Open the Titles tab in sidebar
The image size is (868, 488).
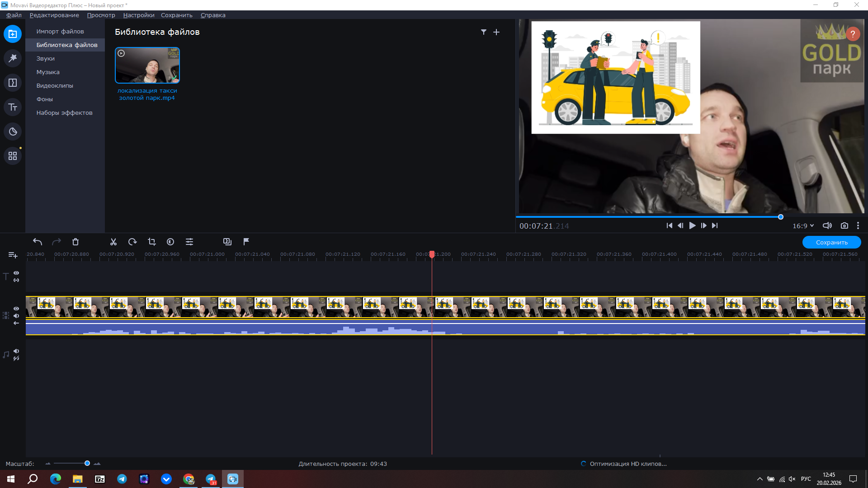coord(13,107)
